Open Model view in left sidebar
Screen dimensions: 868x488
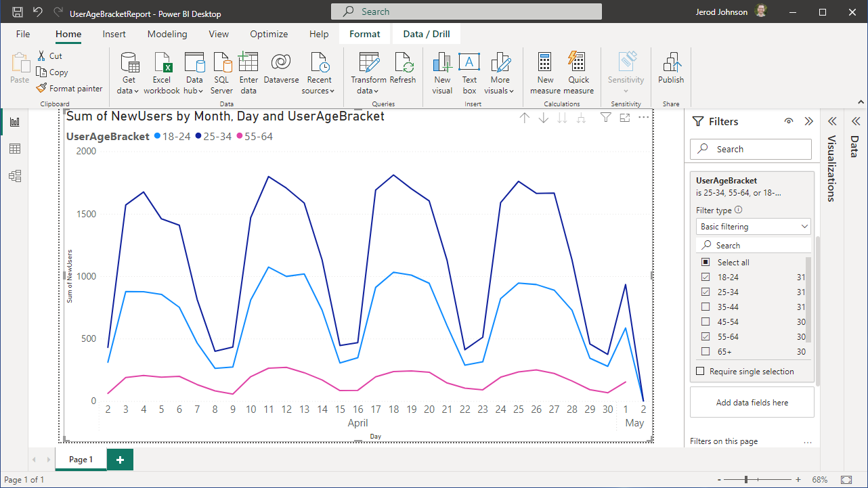[x=15, y=176]
